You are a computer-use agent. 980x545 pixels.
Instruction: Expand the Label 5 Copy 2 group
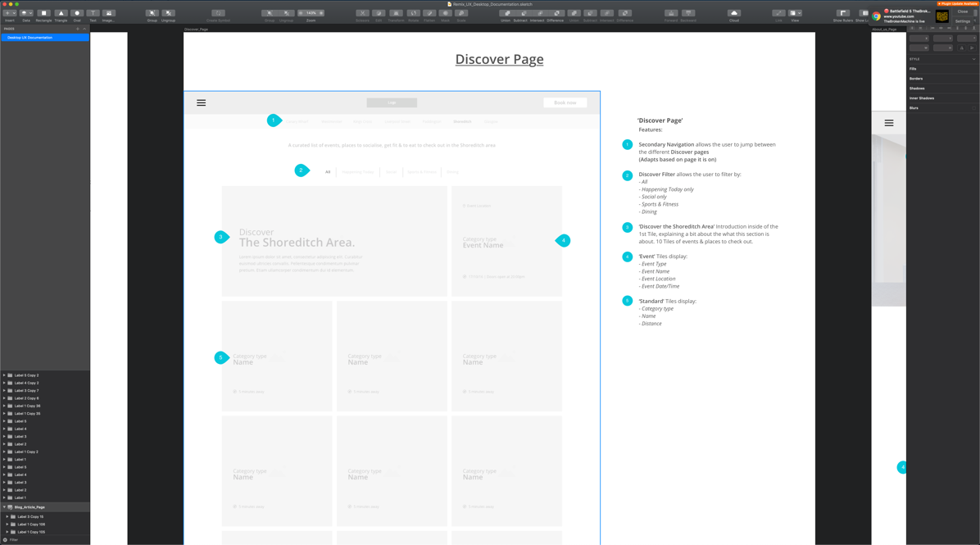[4, 375]
